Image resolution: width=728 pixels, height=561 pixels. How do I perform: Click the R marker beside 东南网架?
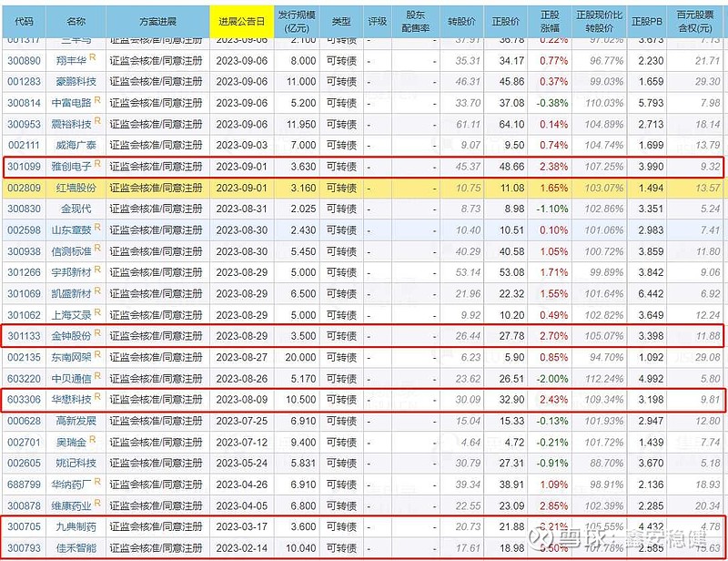(97, 354)
